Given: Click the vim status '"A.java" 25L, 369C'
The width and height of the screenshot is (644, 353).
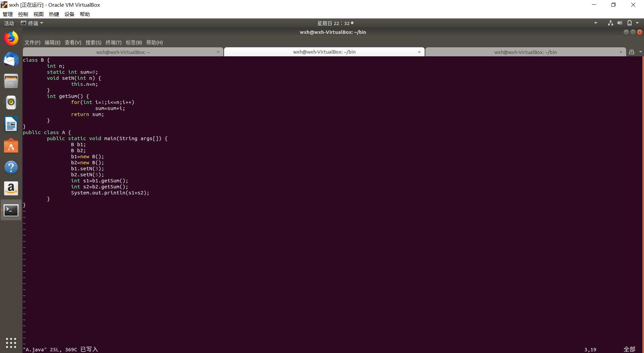Looking at the screenshot, I should point(50,349).
